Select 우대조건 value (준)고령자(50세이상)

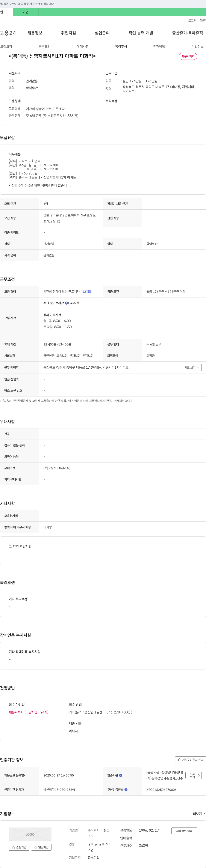[x=57, y=468]
